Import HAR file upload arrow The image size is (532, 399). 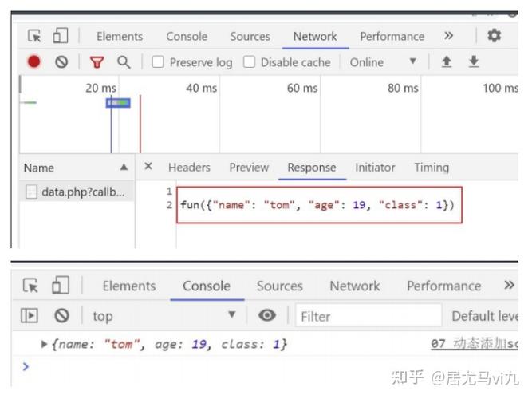coord(447,61)
